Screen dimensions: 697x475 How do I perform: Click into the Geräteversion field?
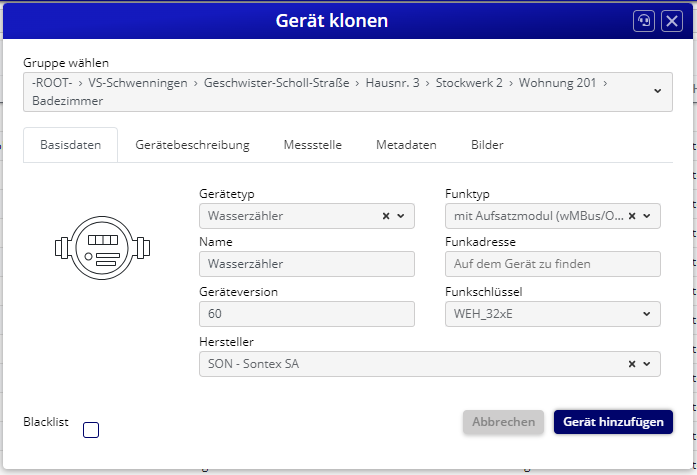(306, 314)
